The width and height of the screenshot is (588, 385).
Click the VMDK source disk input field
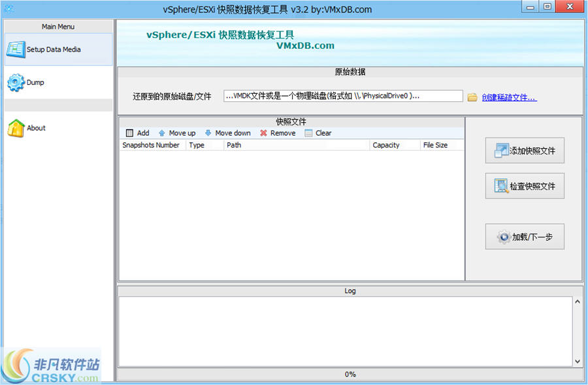point(343,96)
